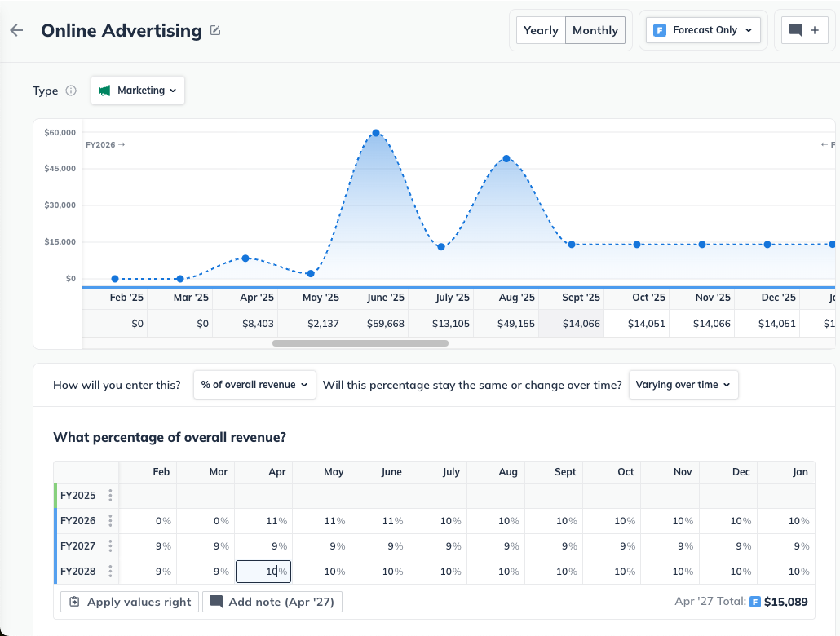Open the three-dot menu on the FY2025 row

112,495
